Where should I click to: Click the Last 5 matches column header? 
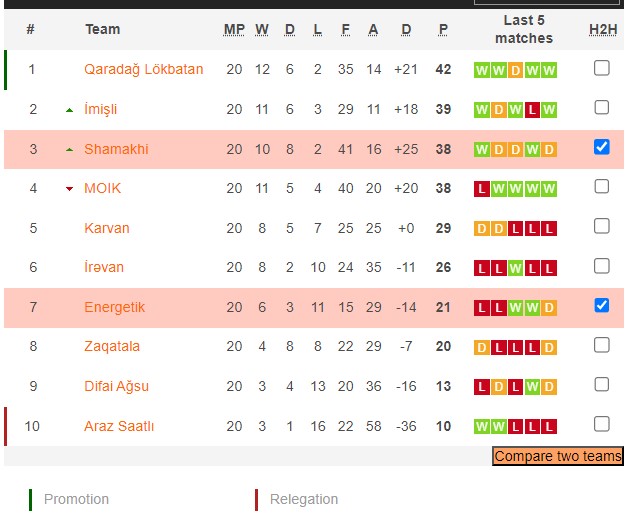pos(524,29)
